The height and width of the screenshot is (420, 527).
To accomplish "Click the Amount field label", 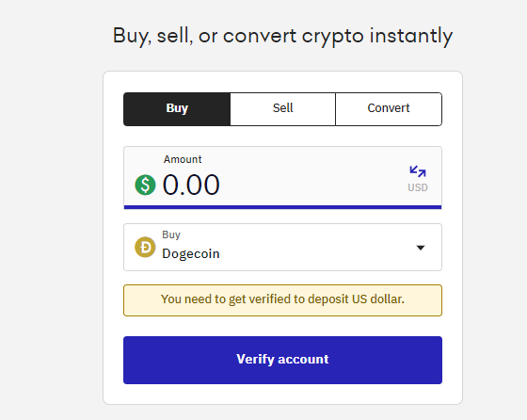I will (183, 159).
